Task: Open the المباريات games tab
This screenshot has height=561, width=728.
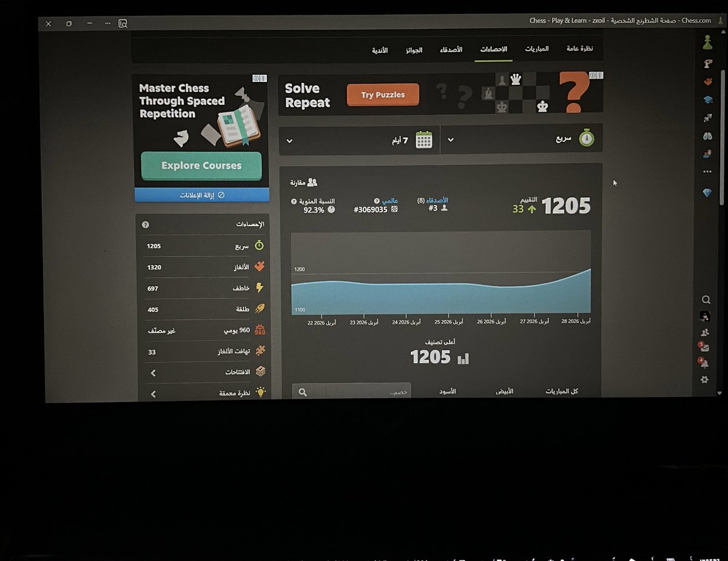Action: (x=537, y=49)
